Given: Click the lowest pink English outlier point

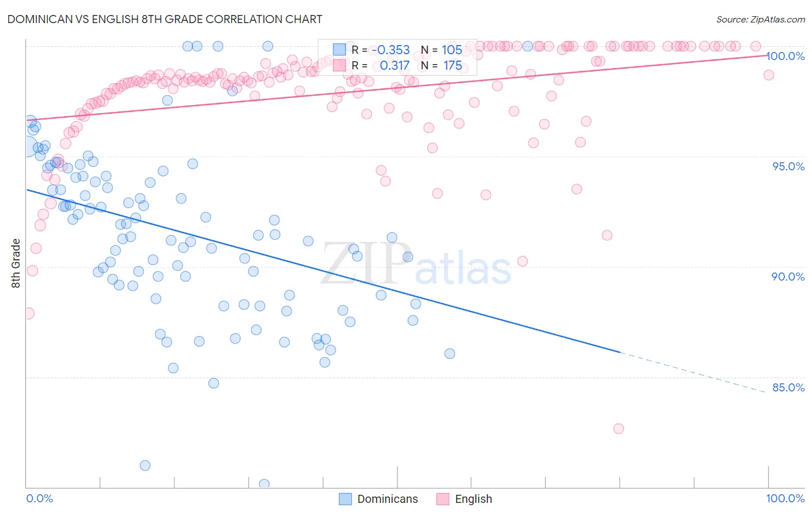Looking at the screenshot, I should tap(619, 428).
